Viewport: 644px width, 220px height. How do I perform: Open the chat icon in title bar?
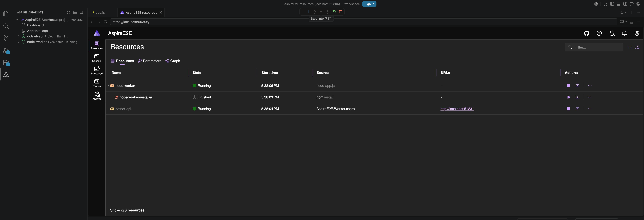point(632,4)
